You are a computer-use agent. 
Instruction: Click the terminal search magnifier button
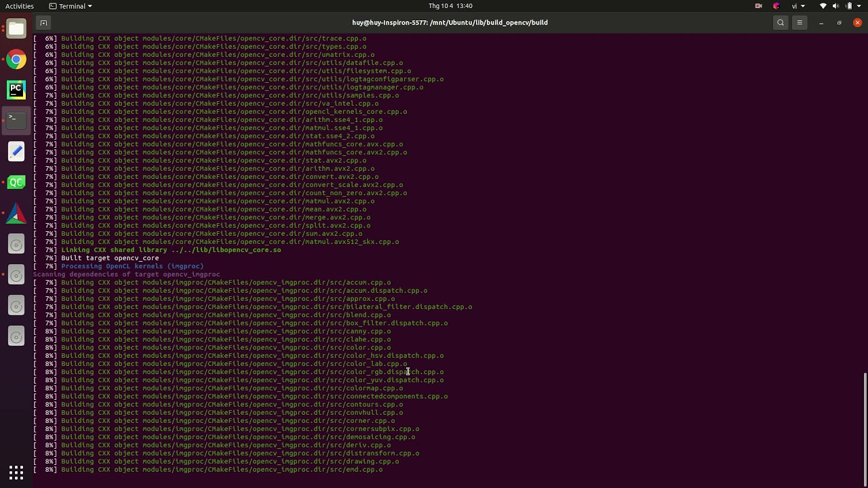pos(781,22)
